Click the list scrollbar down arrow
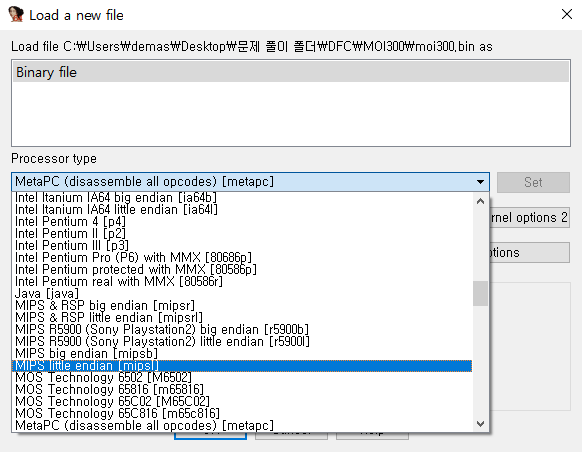 (480, 423)
